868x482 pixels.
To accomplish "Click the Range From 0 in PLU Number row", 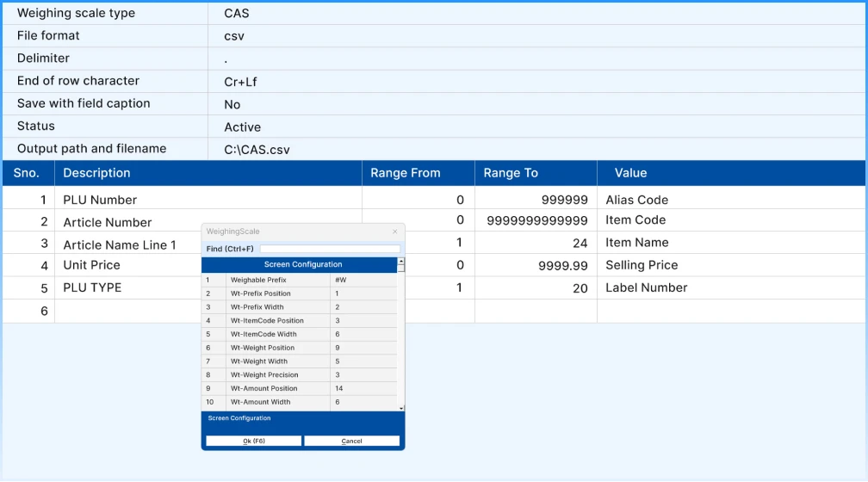I will click(460, 200).
